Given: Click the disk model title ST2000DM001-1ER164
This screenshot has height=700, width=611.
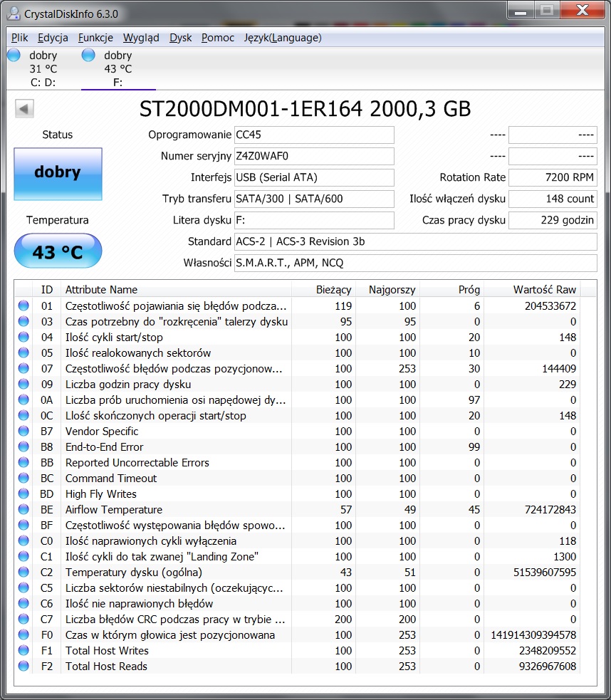Looking at the screenshot, I should pos(305,109).
